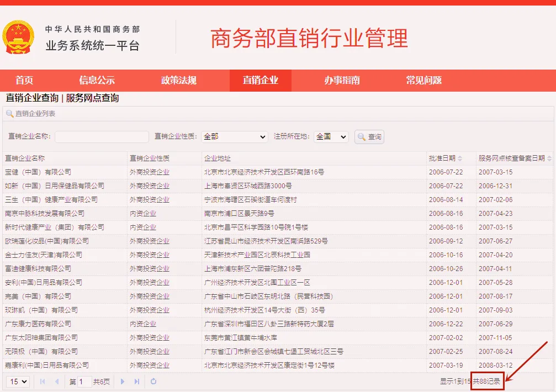Click address 上海市奉贤区环城西路3000号
This screenshot has width=556, height=392.
coord(248,186)
